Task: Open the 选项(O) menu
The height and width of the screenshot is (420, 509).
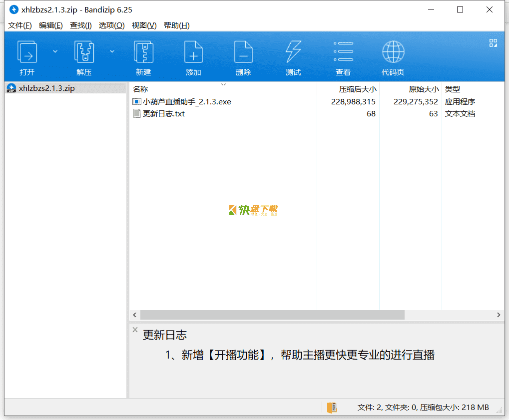Action: [112, 25]
